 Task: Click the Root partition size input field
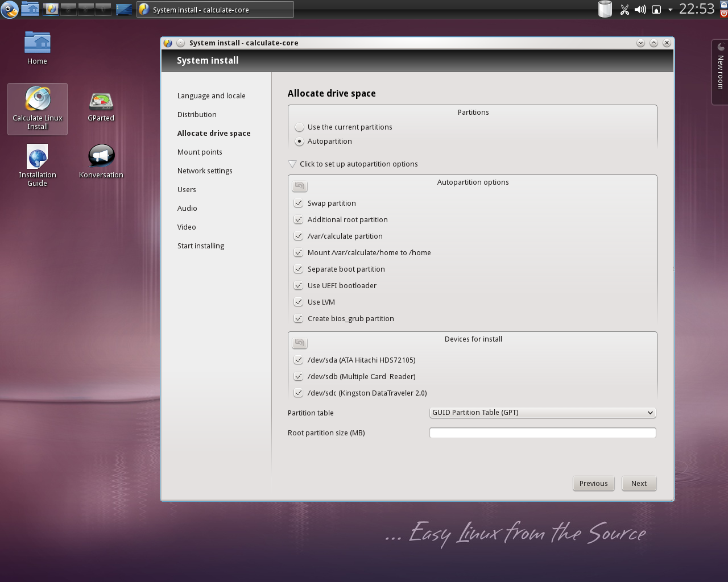point(543,433)
